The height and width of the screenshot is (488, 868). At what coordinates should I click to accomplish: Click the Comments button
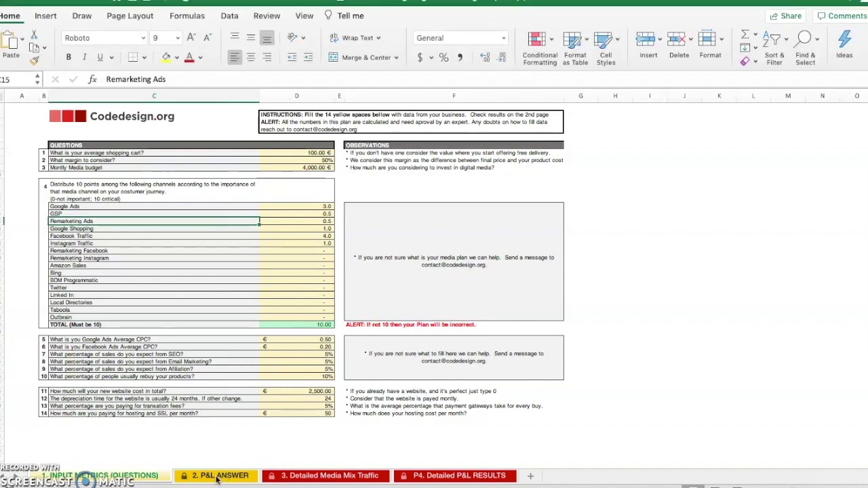842,16
